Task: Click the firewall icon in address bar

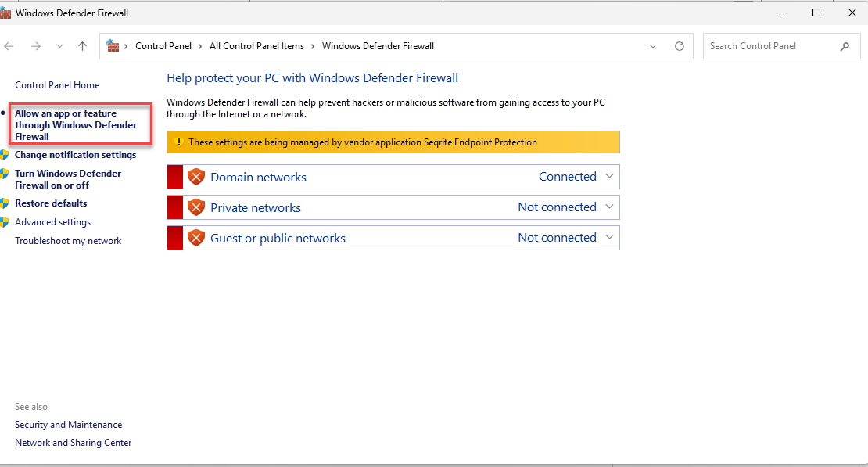Action: 113,46
